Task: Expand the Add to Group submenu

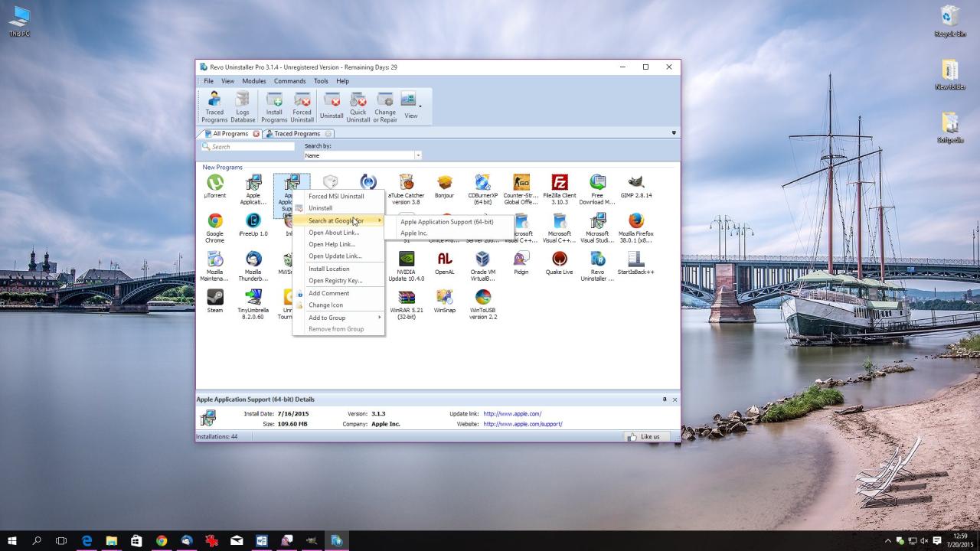Action: [x=338, y=318]
